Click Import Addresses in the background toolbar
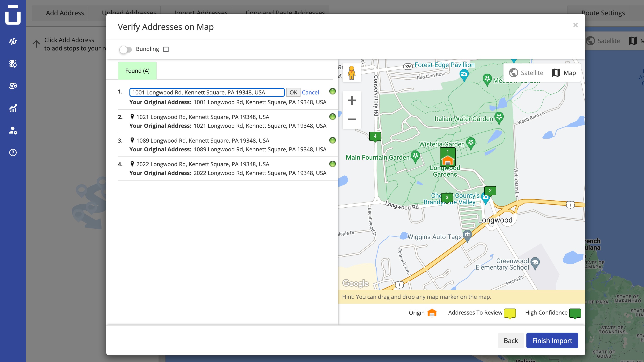This screenshot has height=362, width=644. (x=201, y=13)
